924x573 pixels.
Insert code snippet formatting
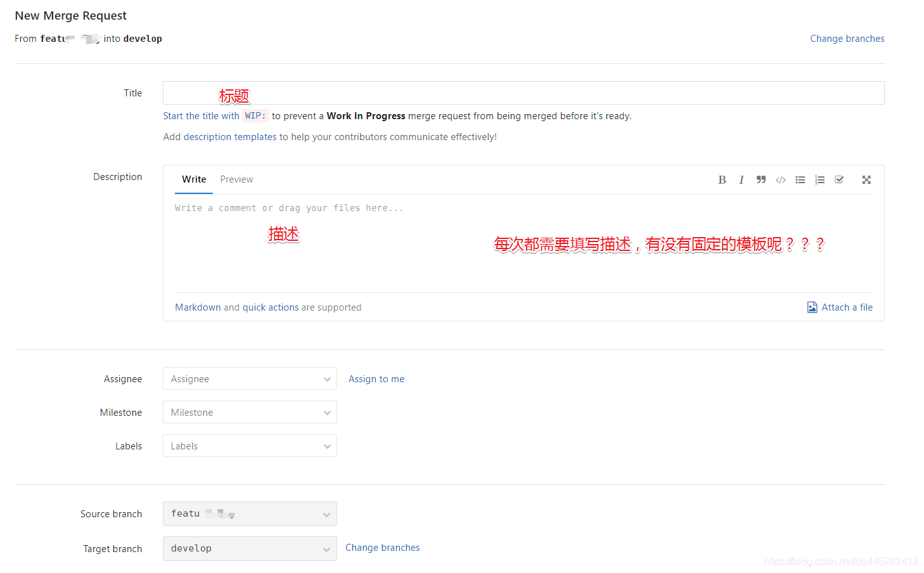[x=781, y=180]
